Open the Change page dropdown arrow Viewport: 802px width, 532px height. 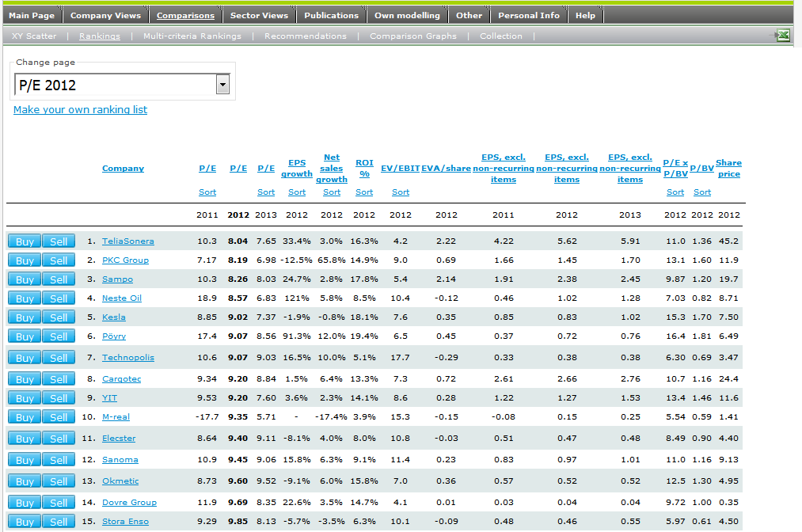[x=222, y=85]
